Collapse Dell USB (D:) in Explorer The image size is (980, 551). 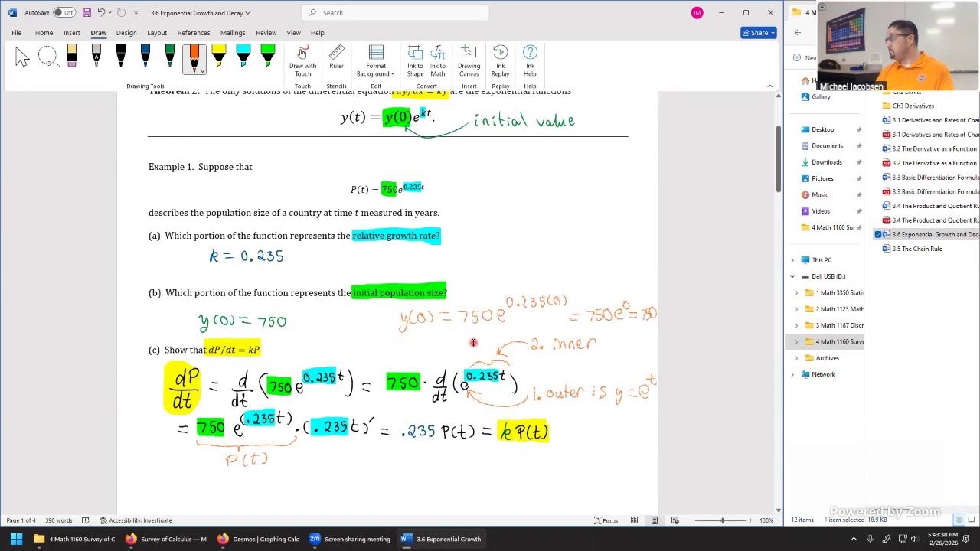tap(792, 276)
